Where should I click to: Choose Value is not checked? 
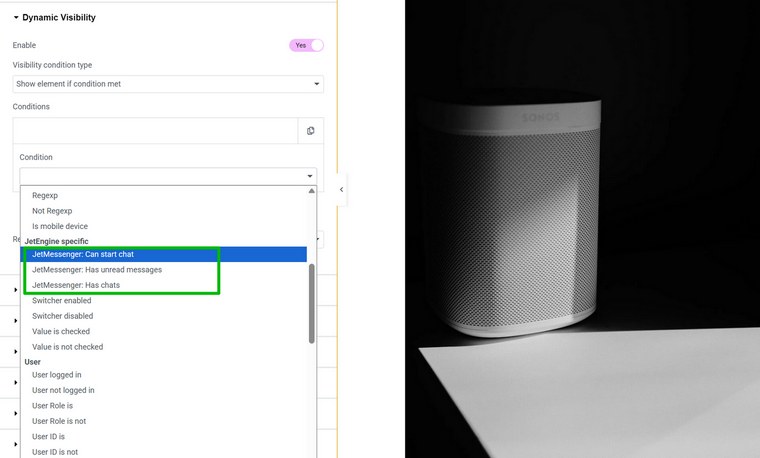point(164,347)
